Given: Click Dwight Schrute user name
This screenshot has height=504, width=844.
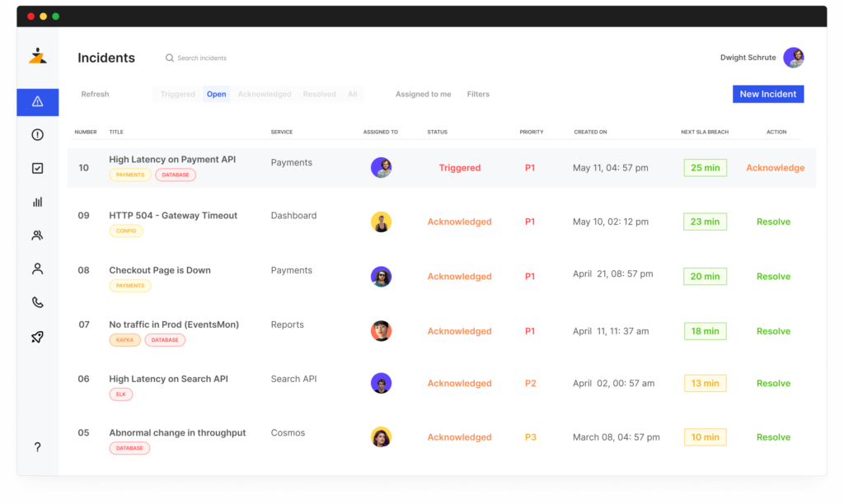Looking at the screenshot, I should click(x=748, y=58).
